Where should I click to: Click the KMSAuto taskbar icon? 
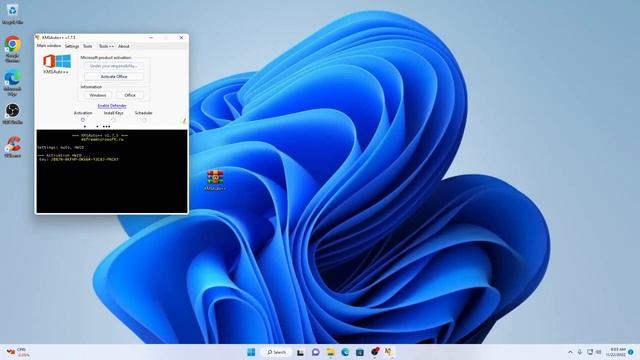[x=389, y=351]
